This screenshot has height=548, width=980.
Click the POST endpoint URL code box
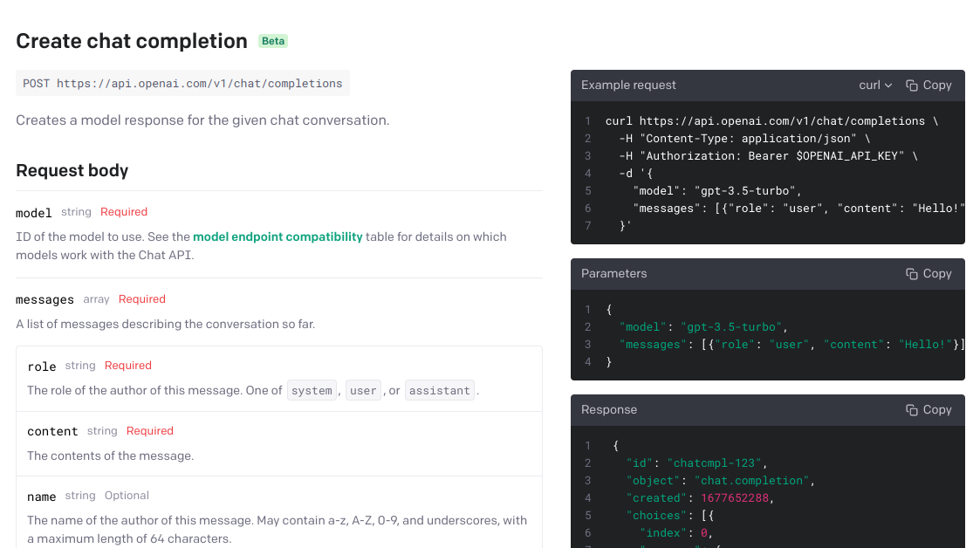coord(182,83)
